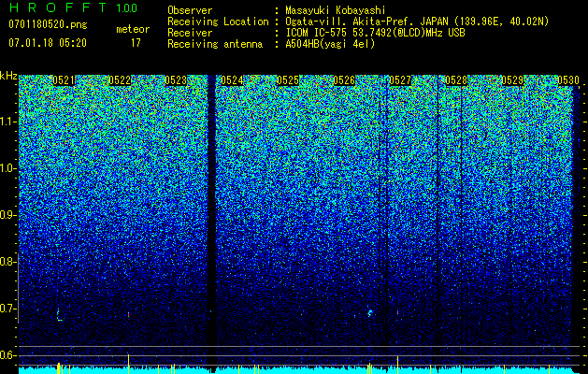Image resolution: width=588 pixels, height=374 pixels.
Task: Click the 0527 time marker label
Action: coord(400,80)
